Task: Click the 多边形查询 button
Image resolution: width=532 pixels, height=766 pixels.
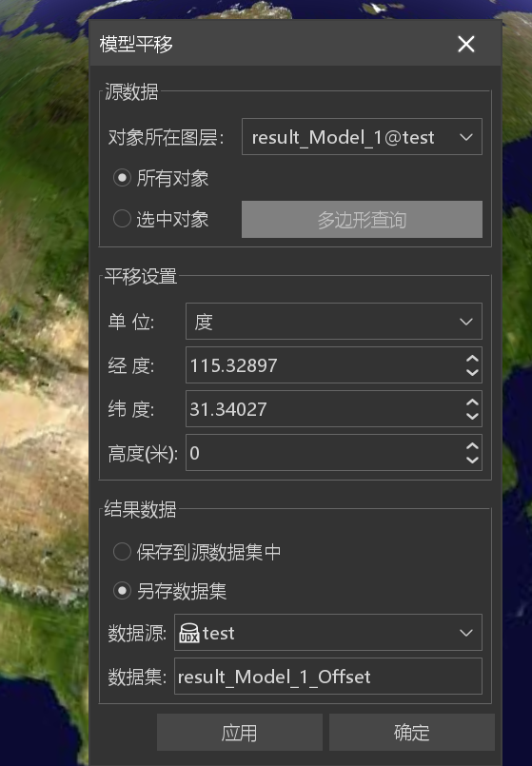Action: click(x=362, y=220)
